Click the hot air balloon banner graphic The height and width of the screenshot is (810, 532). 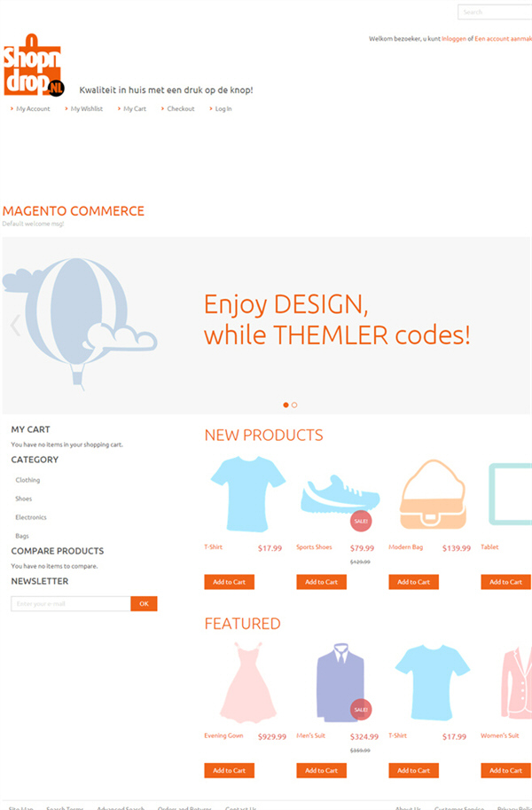pyautogui.click(x=80, y=323)
